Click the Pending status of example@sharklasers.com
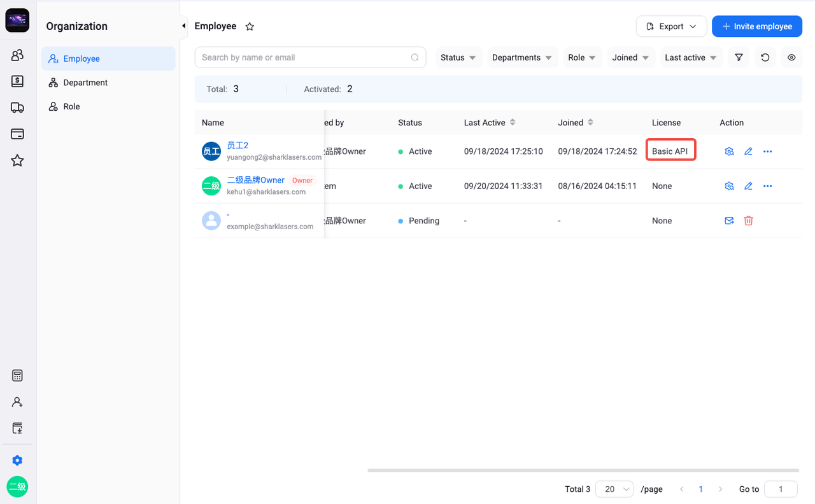Screen dimensions: 815x504 point(419,221)
